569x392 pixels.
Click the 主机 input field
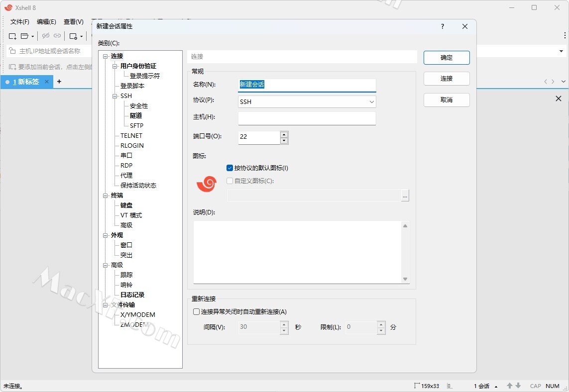pos(307,118)
